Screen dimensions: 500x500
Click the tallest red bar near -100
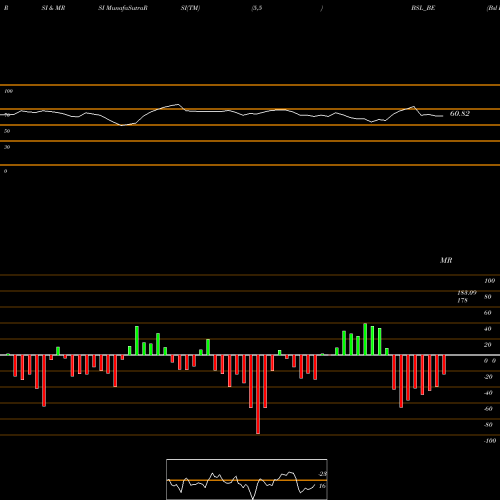258,394
